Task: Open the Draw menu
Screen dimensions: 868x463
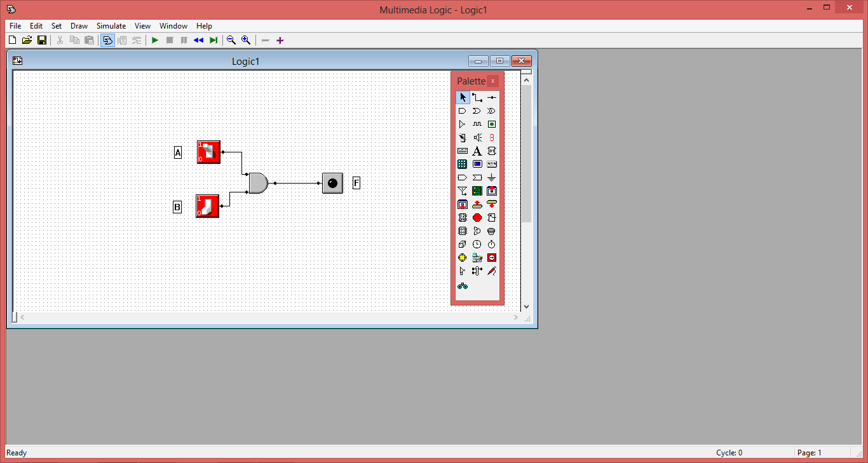Action: pyautogui.click(x=79, y=26)
